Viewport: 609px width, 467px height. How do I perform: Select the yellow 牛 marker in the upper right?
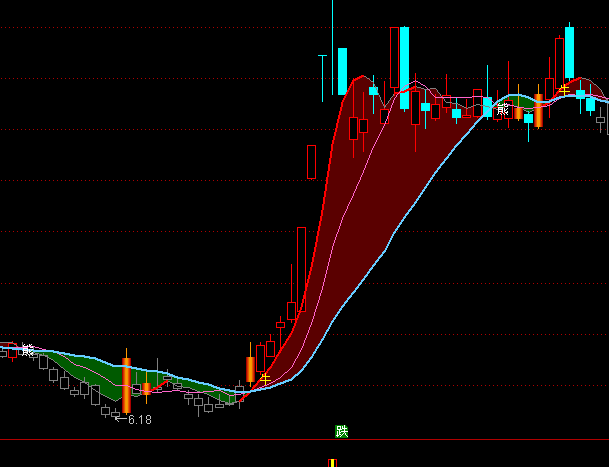tap(564, 90)
